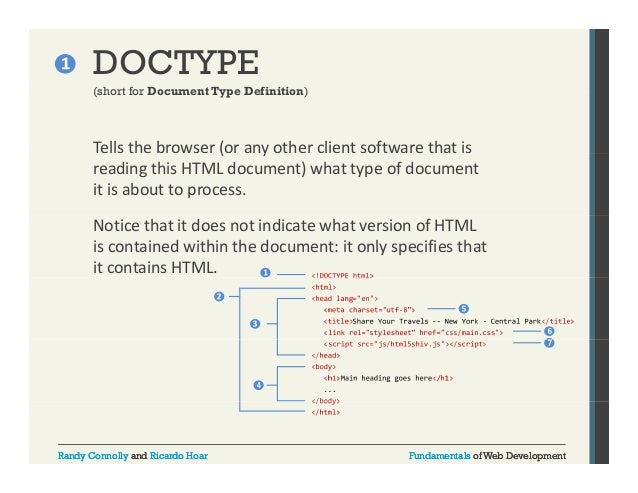This screenshot has height=493, width=638.
Task: Click the <link rel="stylesheet"> code line
Action: point(413,332)
